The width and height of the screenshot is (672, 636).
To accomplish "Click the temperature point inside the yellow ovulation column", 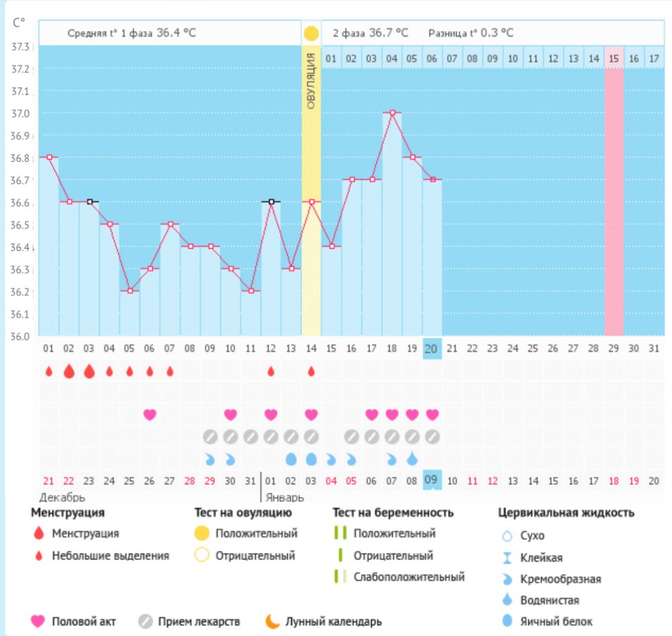I will (312, 201).
